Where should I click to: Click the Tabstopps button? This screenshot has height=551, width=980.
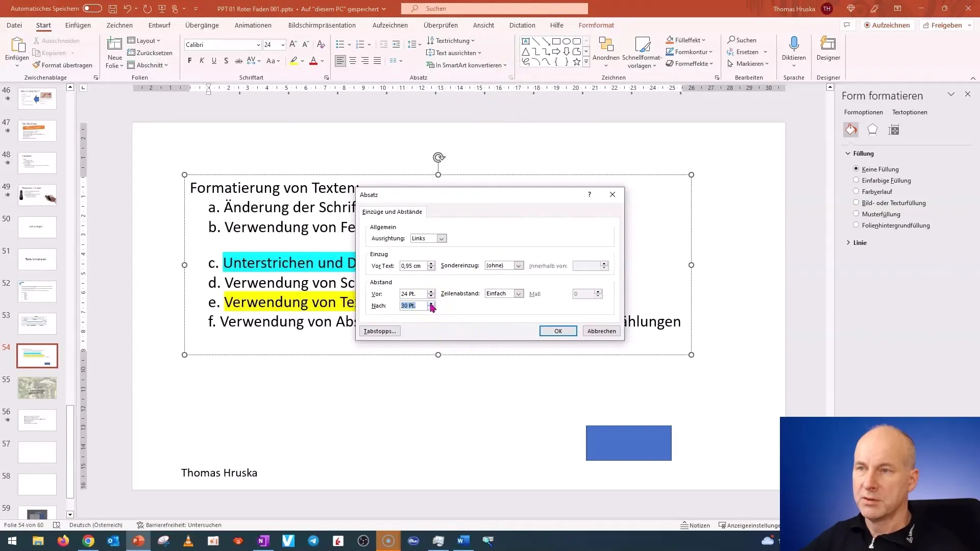point(380,330)
